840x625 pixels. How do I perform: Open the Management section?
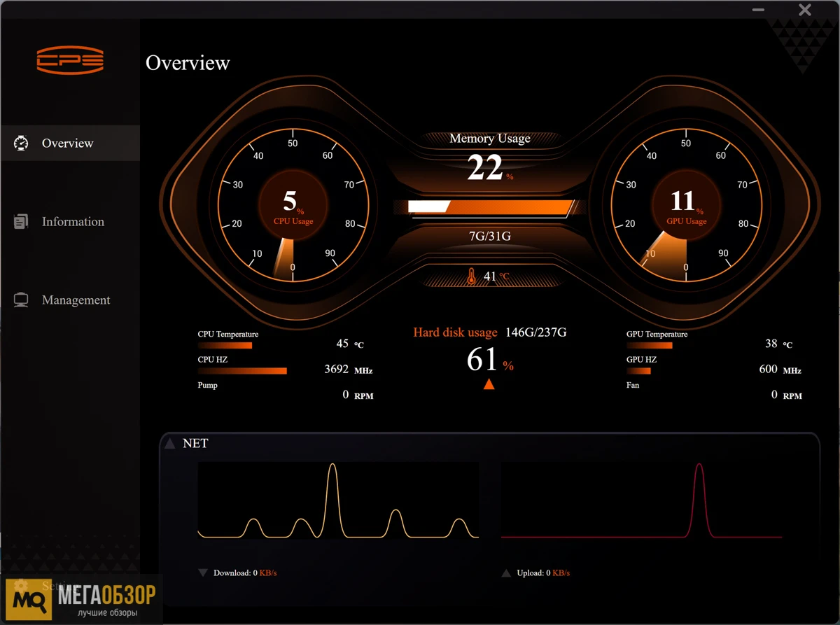point(70,300)
